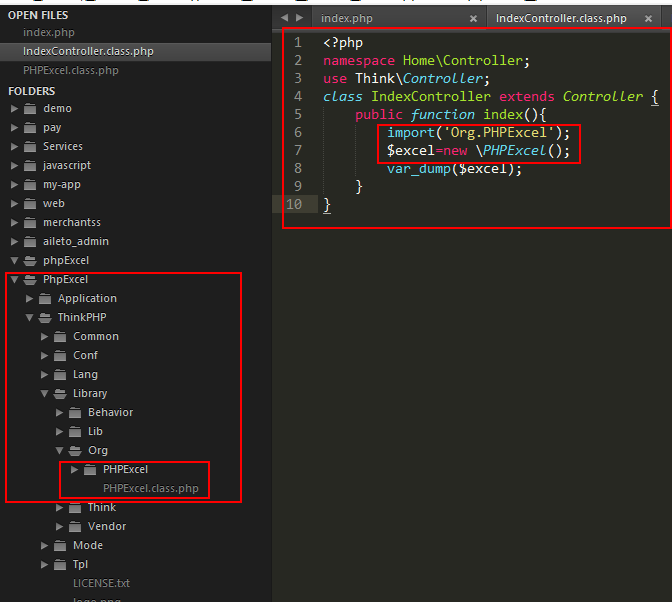Open PHPExcel.class.php in Open Files list

click(71, 70)
